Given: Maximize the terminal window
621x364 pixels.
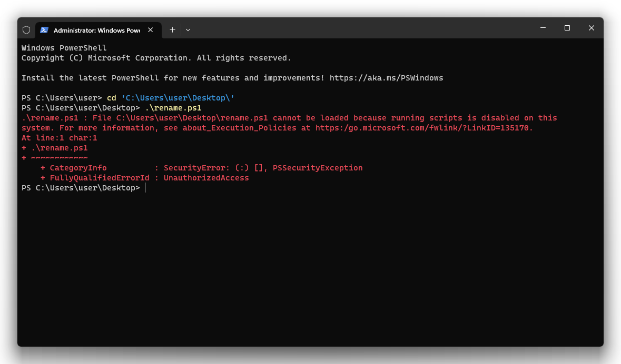Looking at the screenshot, I should 567,28.
